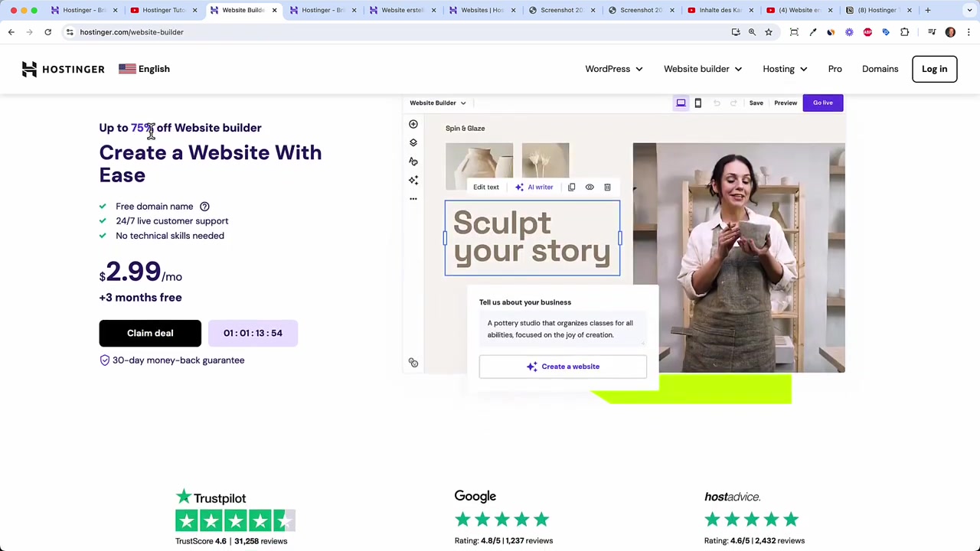Click the business description text field
The image size is (980, 551).
pos(563,329)
